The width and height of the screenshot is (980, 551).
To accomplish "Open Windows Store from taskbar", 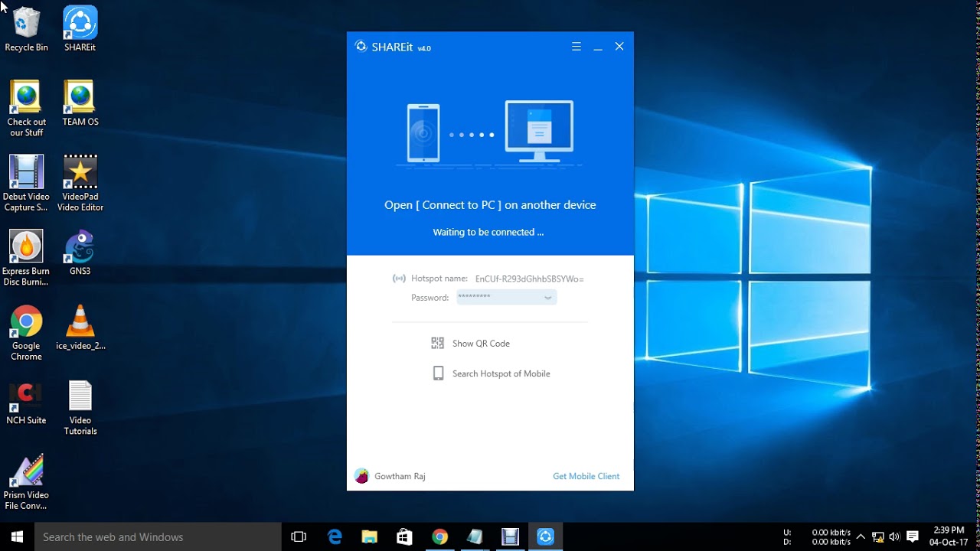I will click(404, 537).
